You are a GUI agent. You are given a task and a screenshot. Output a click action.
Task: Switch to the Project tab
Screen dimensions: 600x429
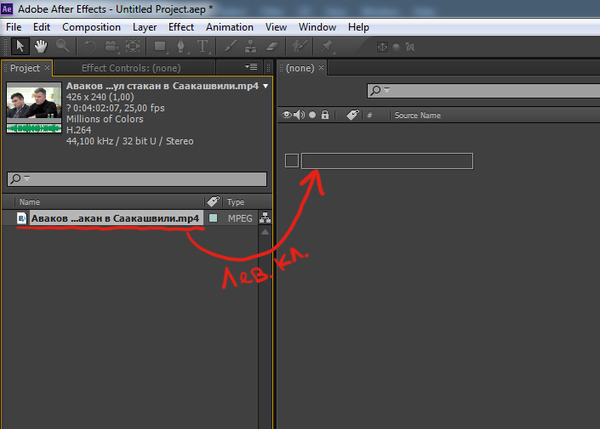coord(25,68)
